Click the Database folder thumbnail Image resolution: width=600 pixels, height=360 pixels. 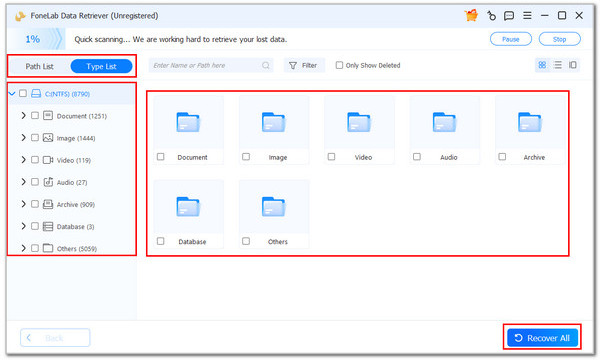pos(188,207)
